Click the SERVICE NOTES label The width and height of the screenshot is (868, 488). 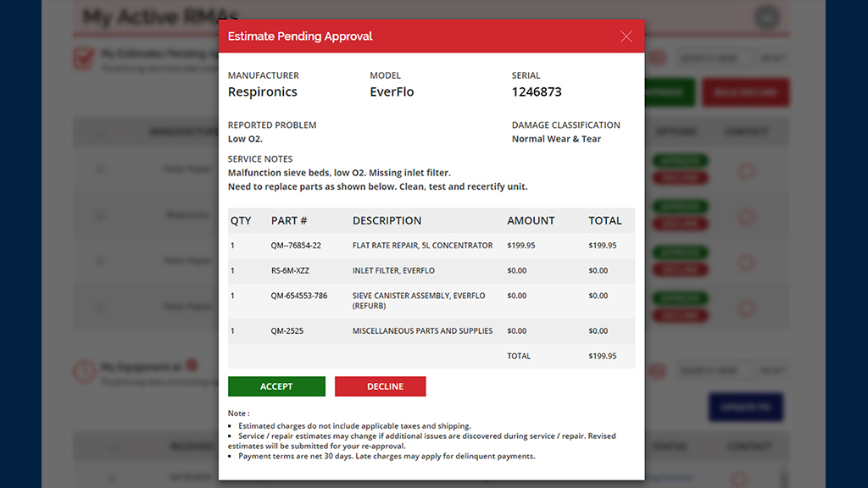[x=260, y=158]
